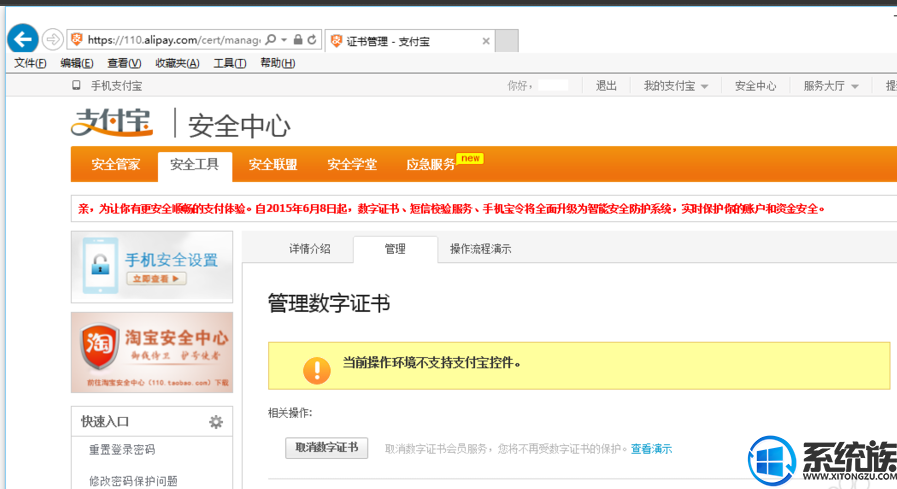Open the 修改密码保护问题 quick link
Screen dimensions: 897x489
(x=133, y=481)
